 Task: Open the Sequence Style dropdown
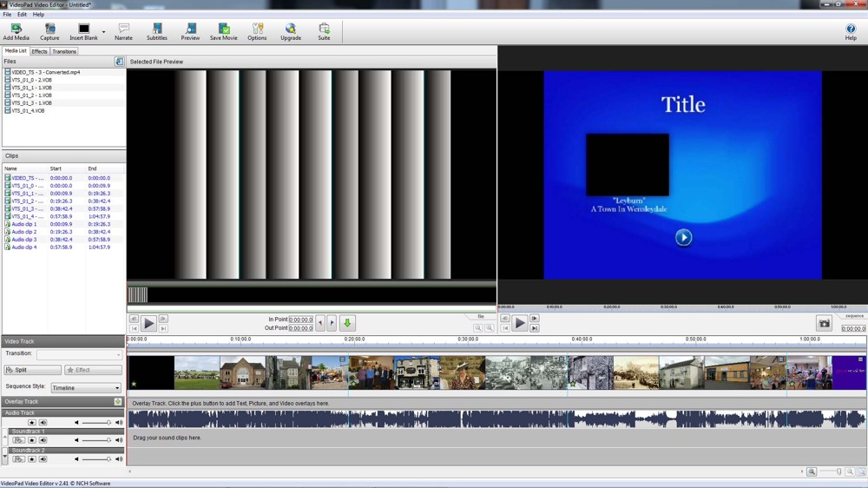coord(86,388)
